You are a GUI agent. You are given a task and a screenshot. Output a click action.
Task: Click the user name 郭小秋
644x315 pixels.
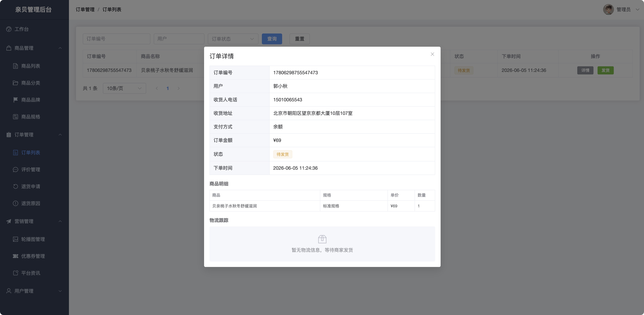pos(280,86)
